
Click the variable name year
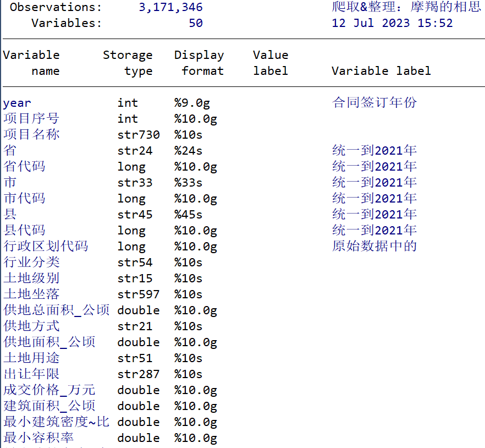tap(17, 103)
